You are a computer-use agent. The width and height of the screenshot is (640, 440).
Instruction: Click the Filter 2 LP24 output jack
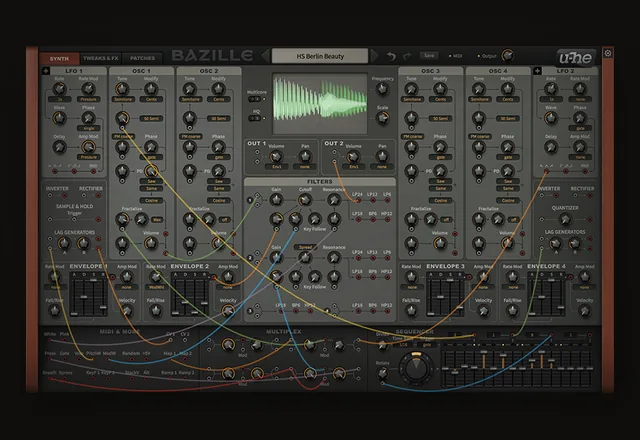click(358, 258)
